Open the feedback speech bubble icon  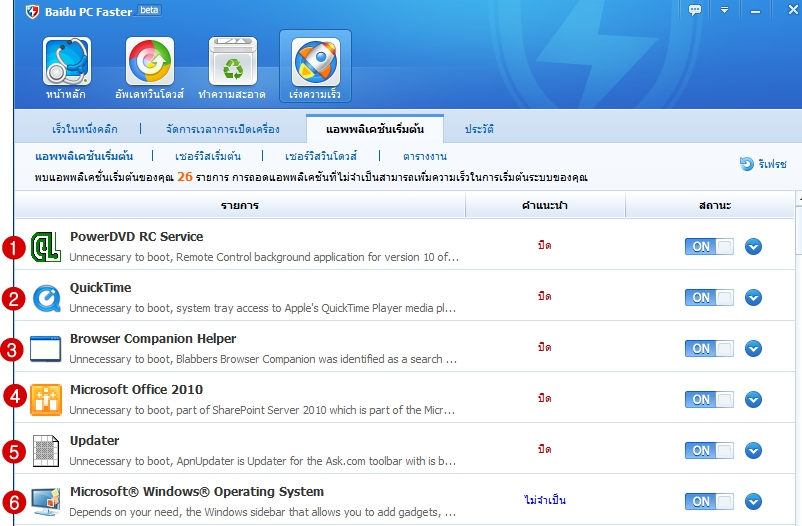pos(695,10)
